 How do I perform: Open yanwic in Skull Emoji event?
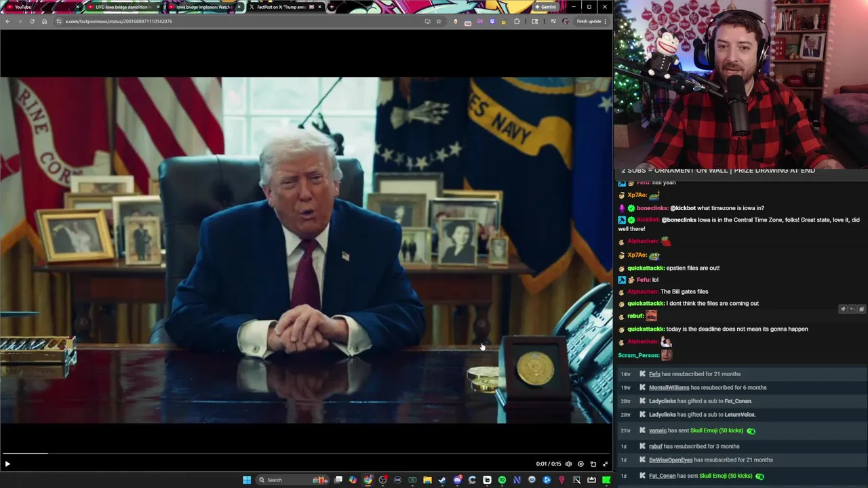pyautogui.click(x=658, y=430)
